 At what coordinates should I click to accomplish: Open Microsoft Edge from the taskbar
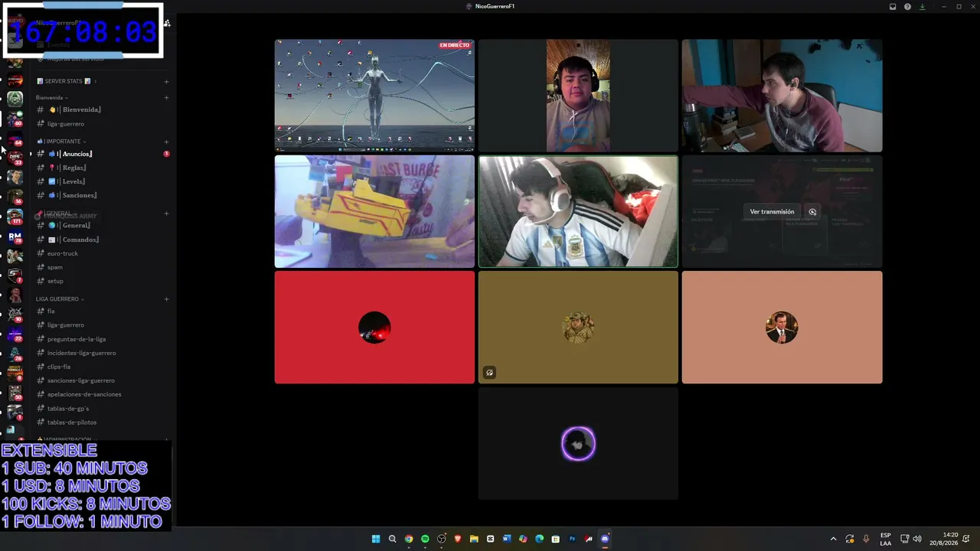pos(540,539)
